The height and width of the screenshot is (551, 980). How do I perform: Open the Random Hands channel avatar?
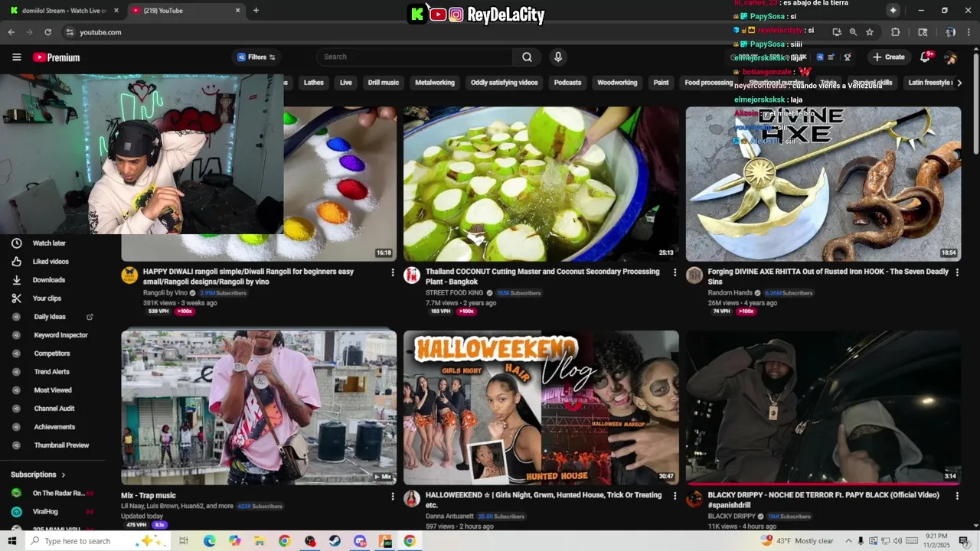click(x=694, y=275)
